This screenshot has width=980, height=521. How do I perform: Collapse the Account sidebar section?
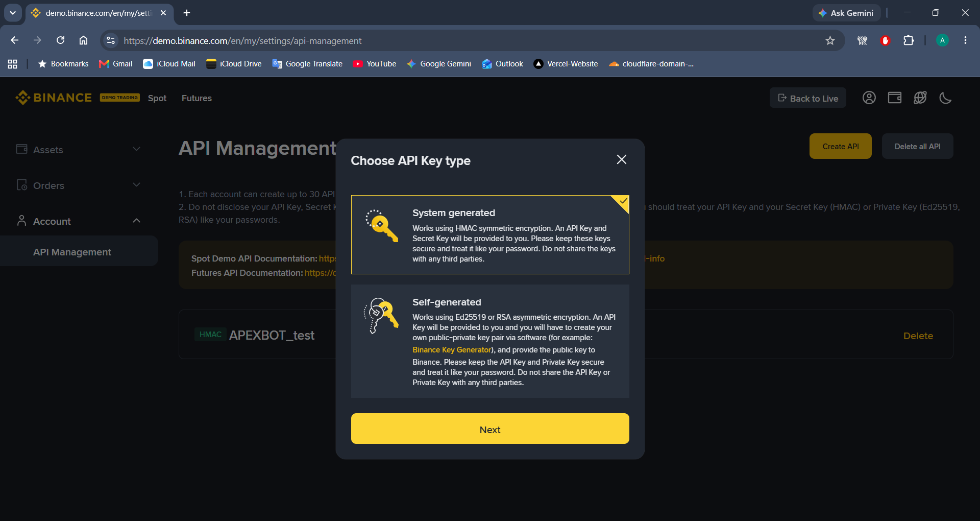[x=79, y=221]
